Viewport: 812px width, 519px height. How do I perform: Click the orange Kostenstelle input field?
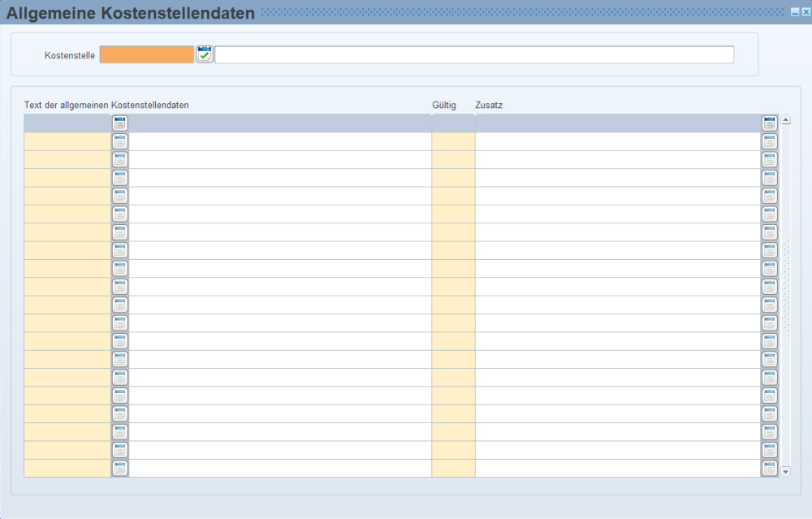point(147,55)
